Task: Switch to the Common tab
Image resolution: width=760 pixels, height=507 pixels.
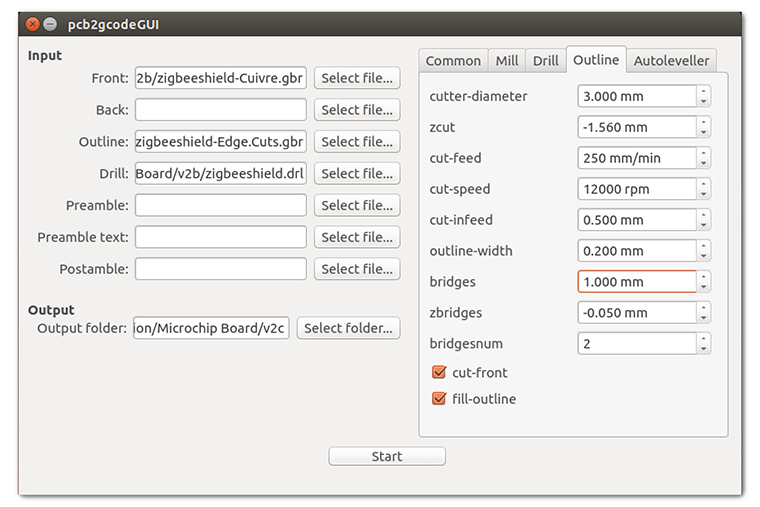Action: click(x=453, y=61)
